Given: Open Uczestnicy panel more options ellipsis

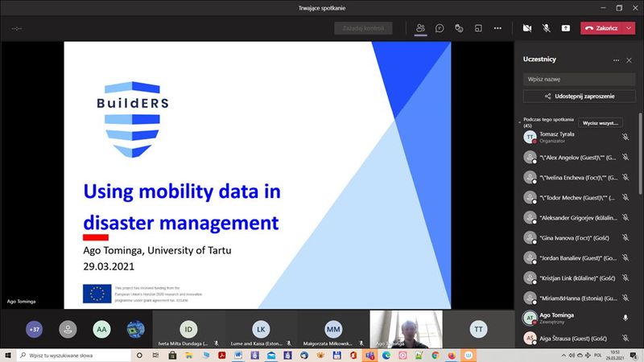Looking at the screenshot, I should (616, 60).
